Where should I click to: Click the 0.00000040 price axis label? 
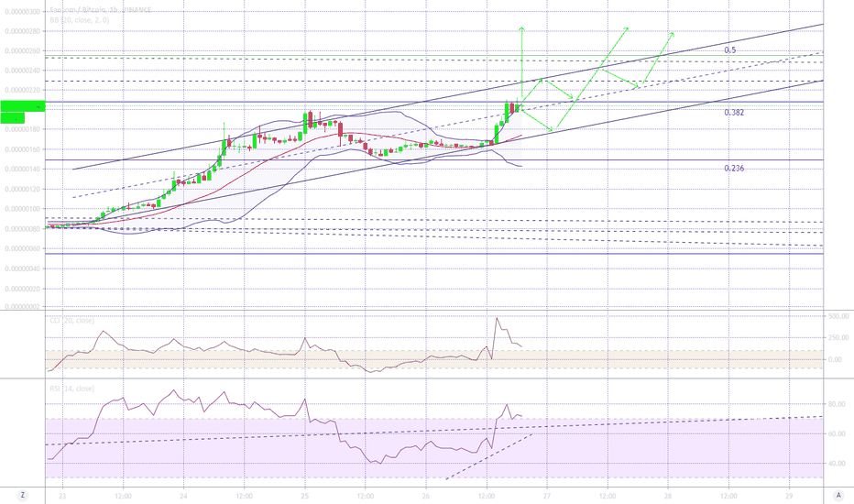[x=22, y=268]
